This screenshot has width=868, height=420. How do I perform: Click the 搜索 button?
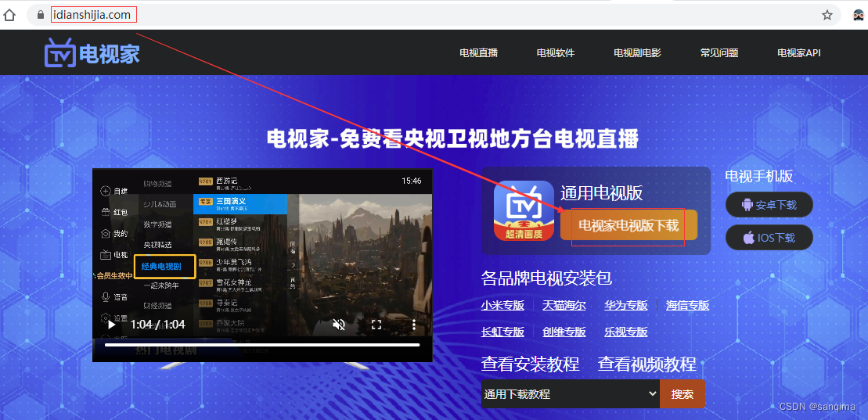point(683,394)
